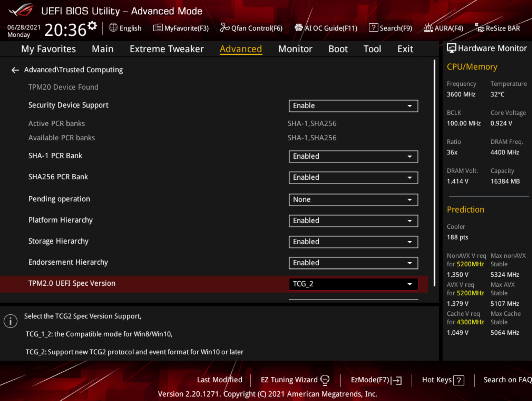532x401 pixels.
Task: Click the Hardware Monitor display icon
Action: click(x=451, y=48)
